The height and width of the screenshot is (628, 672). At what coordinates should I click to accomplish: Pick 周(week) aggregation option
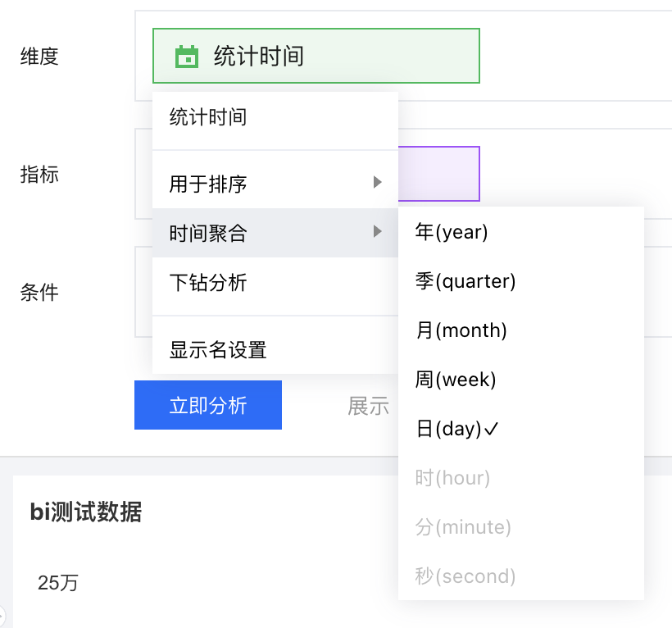tap(456, 380)
